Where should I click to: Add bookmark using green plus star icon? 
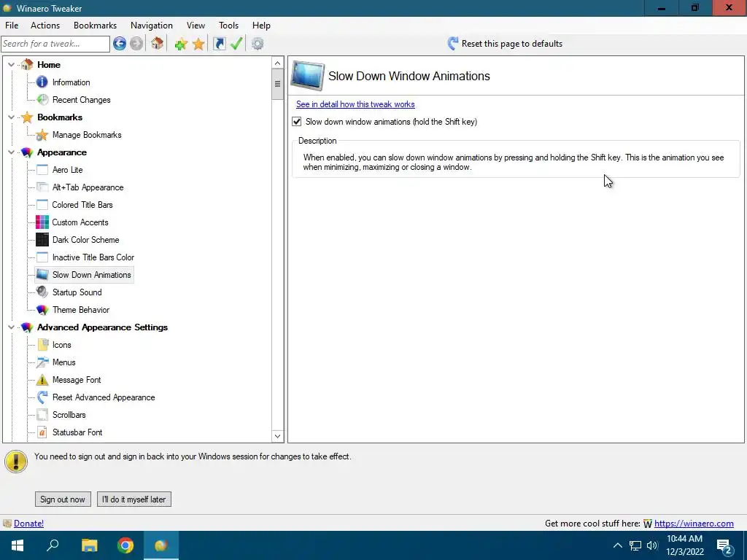click(x=181, y=44)
